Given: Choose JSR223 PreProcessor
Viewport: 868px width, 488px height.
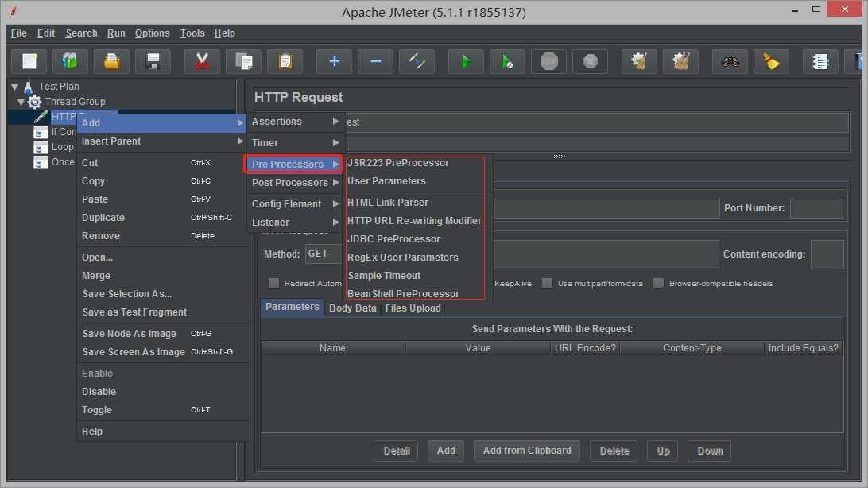Looking at the screenshot, I should click(x=398, y=163).
